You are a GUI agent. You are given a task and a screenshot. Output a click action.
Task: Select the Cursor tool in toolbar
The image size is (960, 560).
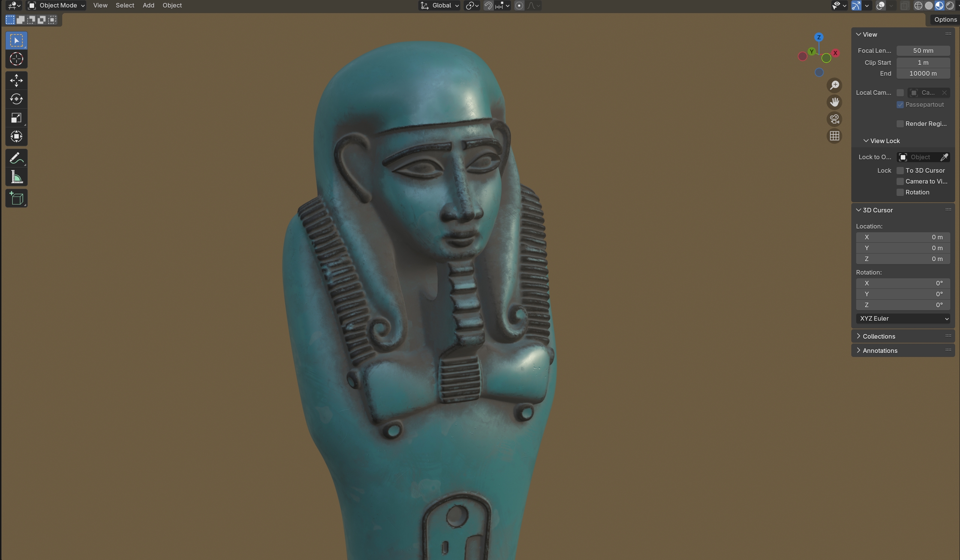pos(16,59)
